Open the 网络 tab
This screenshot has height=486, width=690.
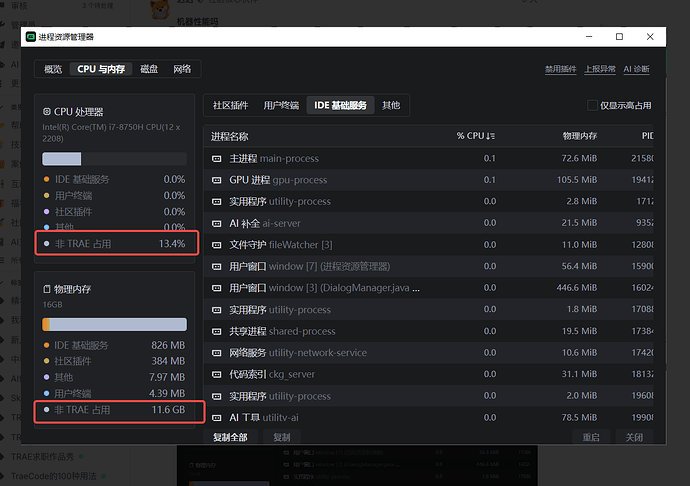pos(182,69)
